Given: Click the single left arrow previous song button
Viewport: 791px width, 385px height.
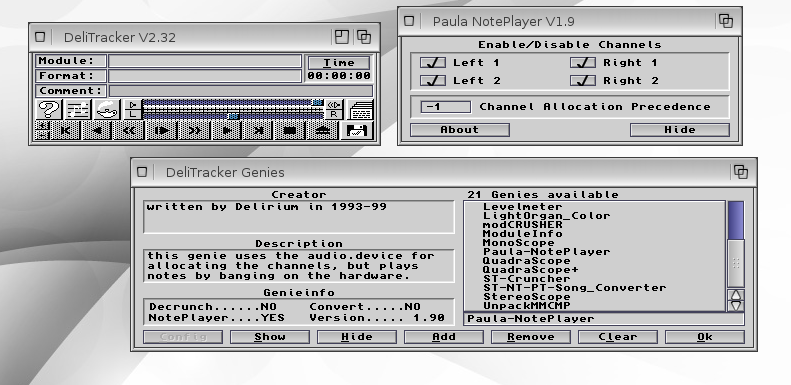Looking at the screenshot, I should (x=96, y=131).
